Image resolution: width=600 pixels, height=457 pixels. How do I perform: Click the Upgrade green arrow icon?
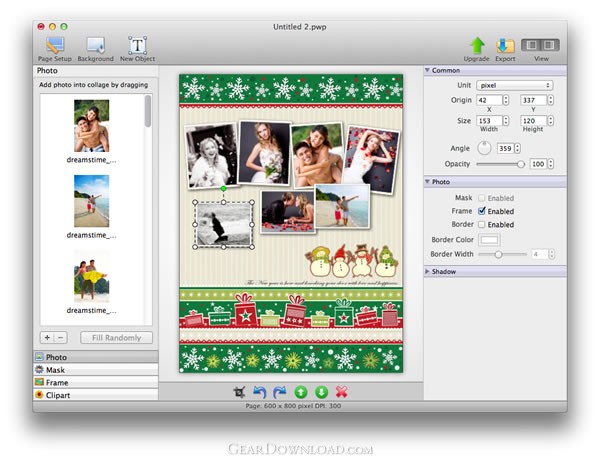coord(477,45)
